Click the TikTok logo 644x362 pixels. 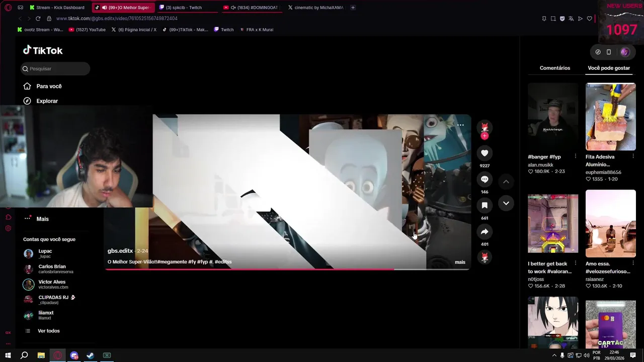click(x=43, y=50)
